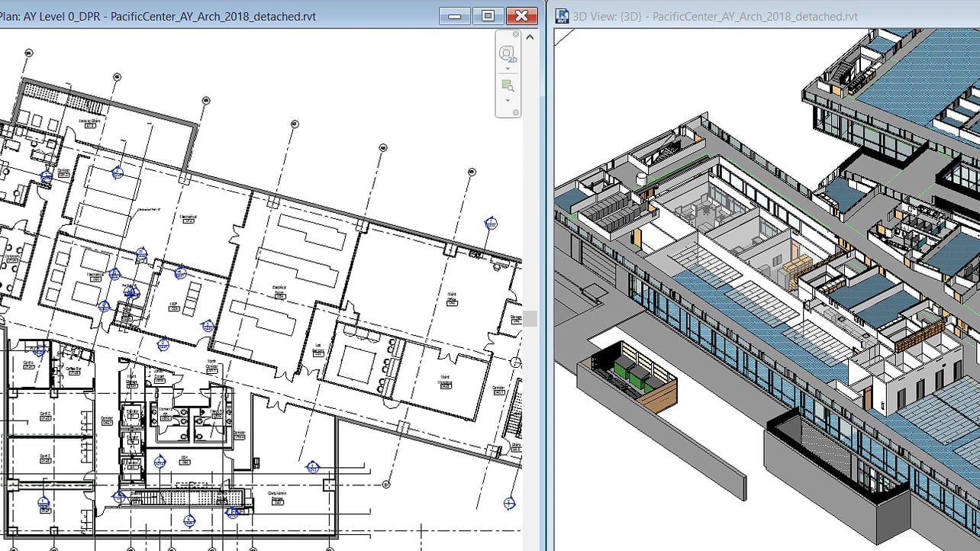Click the scroll-up chevron on the plan view

(530, 37)
